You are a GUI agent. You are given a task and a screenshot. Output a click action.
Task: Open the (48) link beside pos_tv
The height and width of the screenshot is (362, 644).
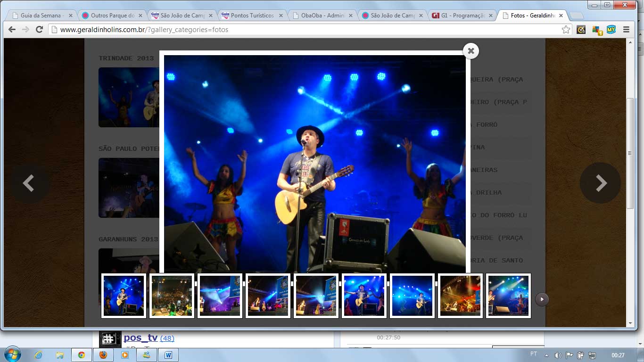[x=167, y=338]
